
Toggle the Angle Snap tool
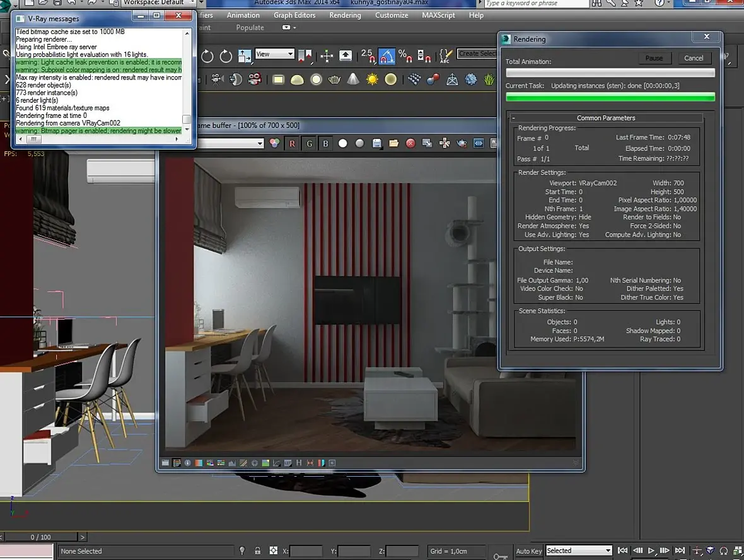387,56
